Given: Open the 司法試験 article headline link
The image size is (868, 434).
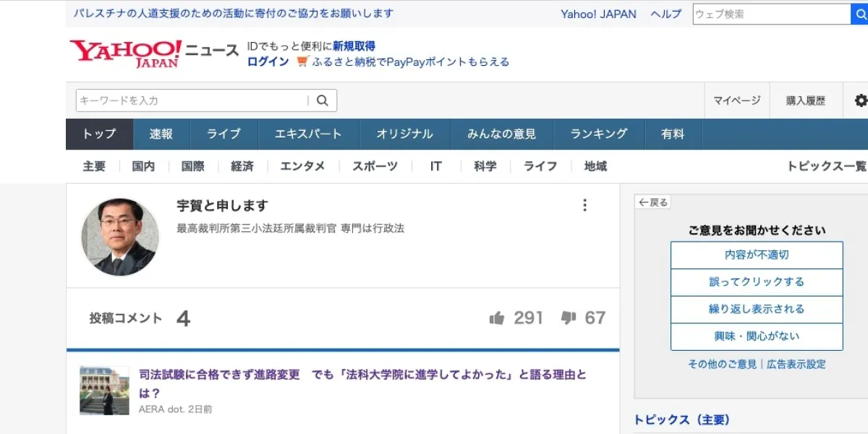Looking at the screenshot, I should click(362, 375).
